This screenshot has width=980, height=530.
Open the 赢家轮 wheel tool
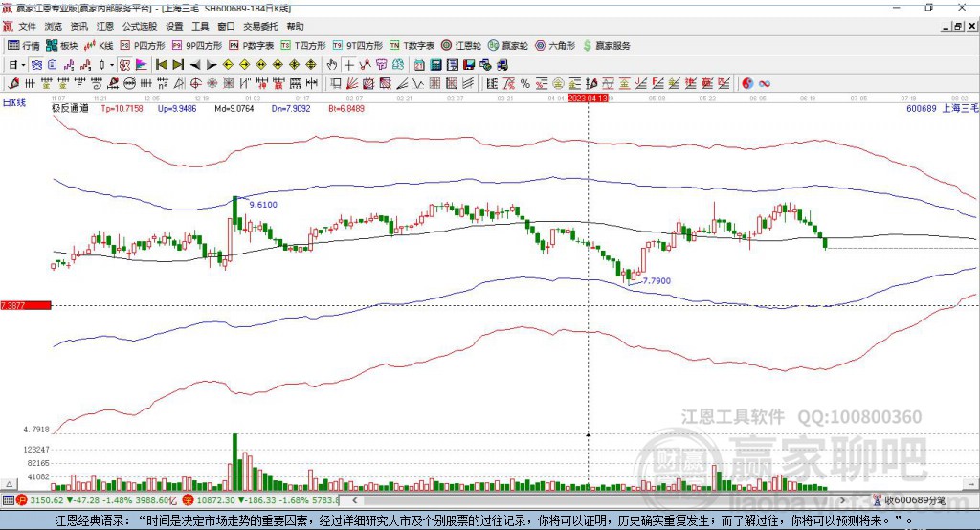tap(508, 46)
